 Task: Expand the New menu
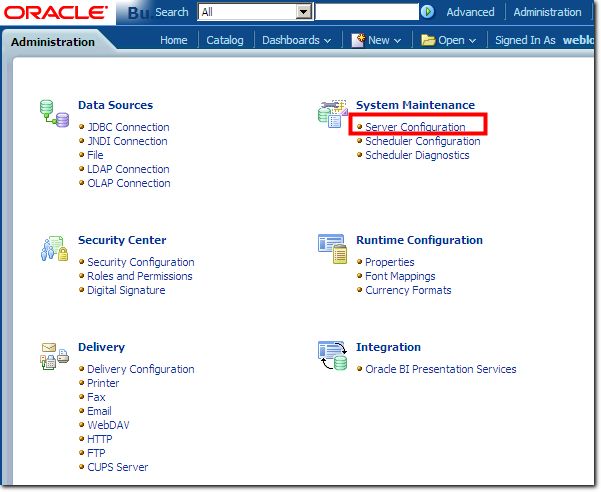(376, 40)
